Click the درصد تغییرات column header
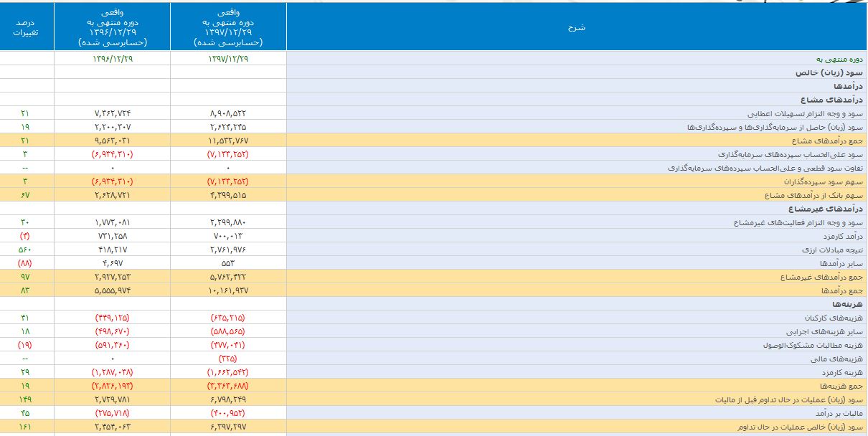This screenshot has width=868, height=436. tap(27, 27)
